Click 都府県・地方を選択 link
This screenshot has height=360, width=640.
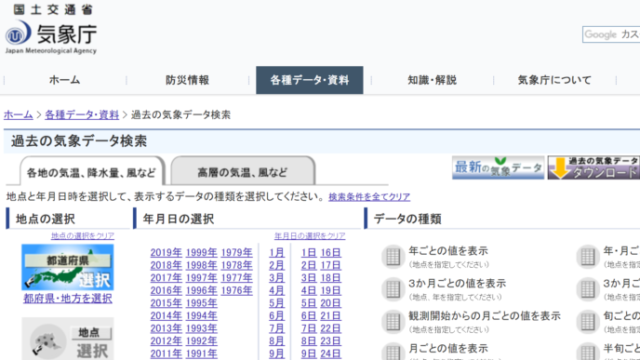[x=68, y=298]
